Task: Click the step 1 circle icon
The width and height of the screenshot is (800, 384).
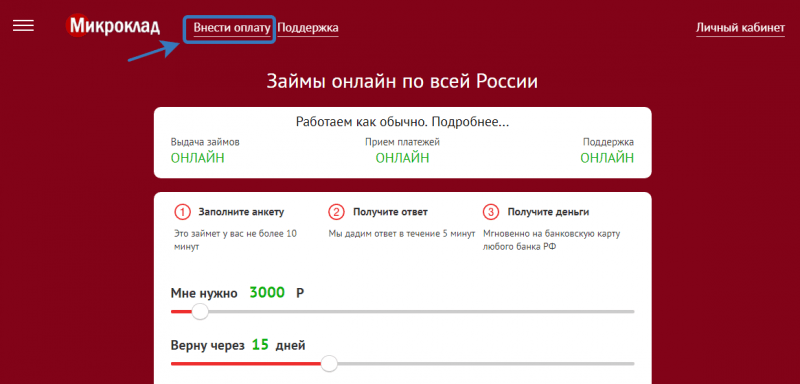Action: [182, 212]
